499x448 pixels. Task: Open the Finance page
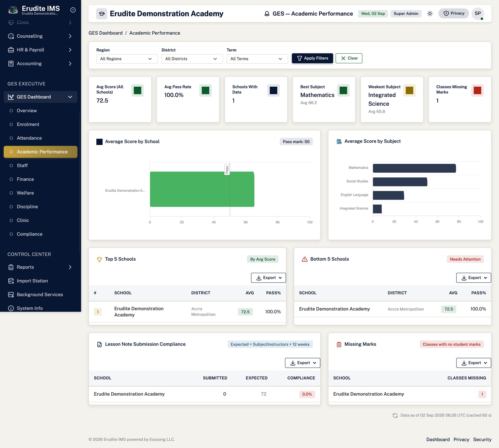click(41, 179)
